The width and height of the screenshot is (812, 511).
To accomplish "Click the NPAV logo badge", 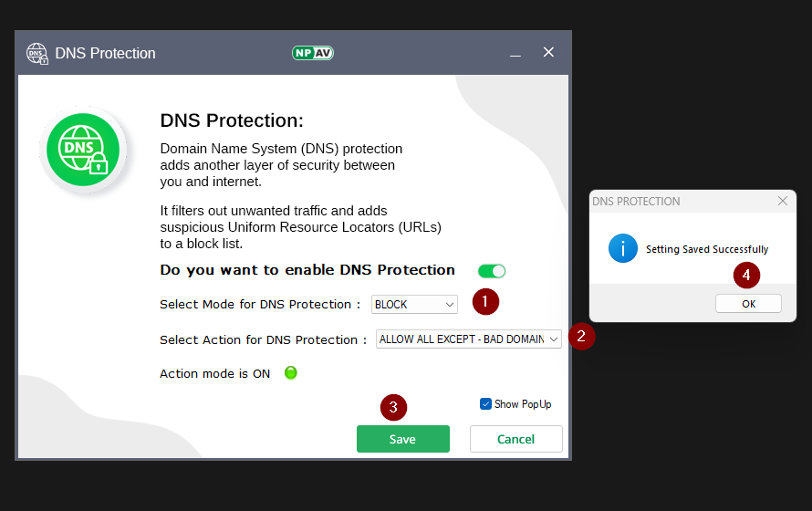I will [312, 53].
